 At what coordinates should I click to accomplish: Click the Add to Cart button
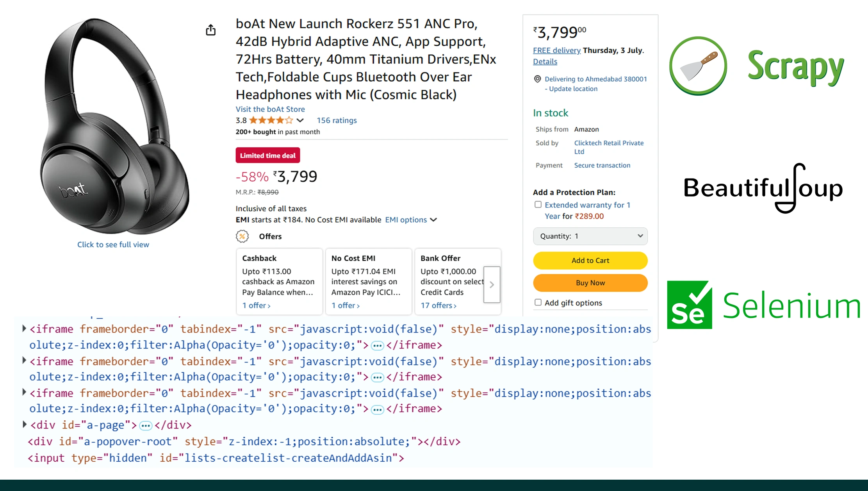coord(590,261)
